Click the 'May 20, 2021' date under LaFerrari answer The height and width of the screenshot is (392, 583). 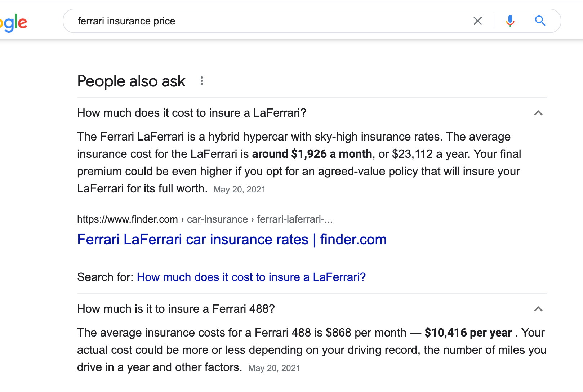[x=240, y=190]
